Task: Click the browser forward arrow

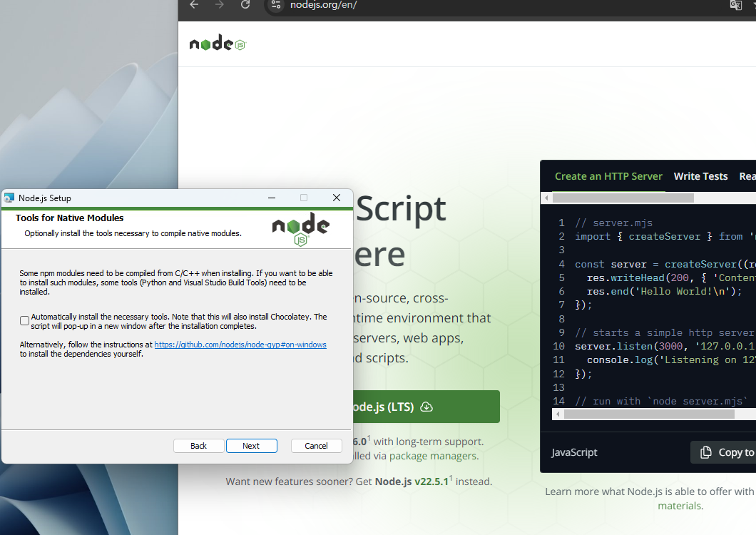Action: [220, 5]
